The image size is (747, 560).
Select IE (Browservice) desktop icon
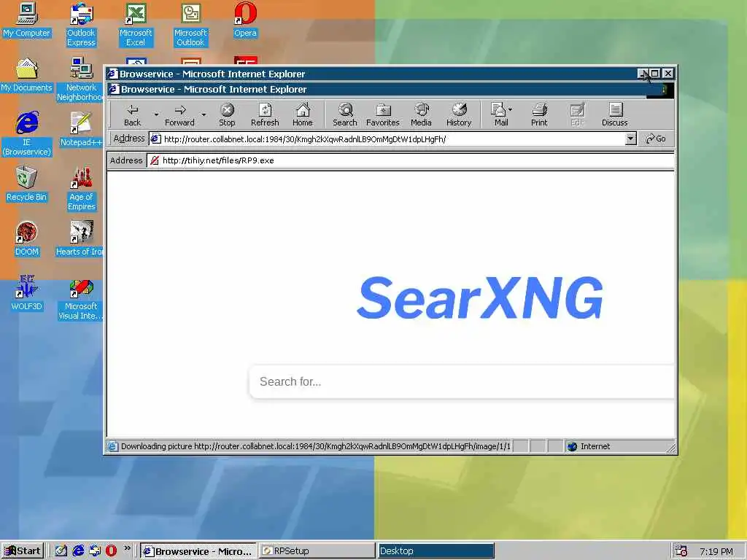pos(26,134)
